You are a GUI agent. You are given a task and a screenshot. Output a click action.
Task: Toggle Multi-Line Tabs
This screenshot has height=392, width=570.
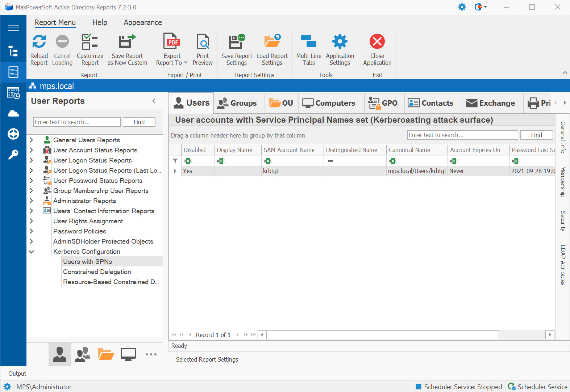(309, 50)
